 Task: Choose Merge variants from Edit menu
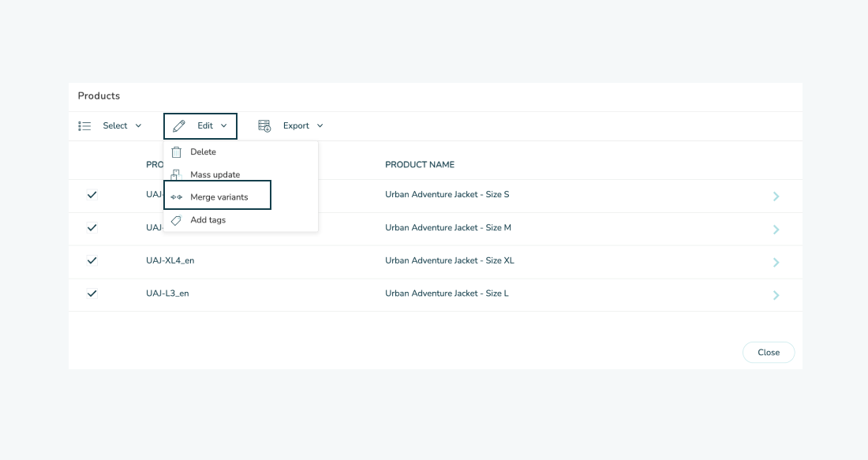click(219, 197)
